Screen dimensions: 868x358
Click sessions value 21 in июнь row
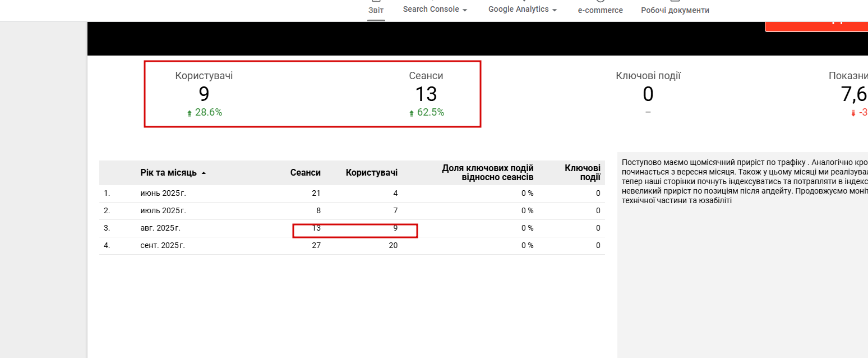tap(316, 194)
